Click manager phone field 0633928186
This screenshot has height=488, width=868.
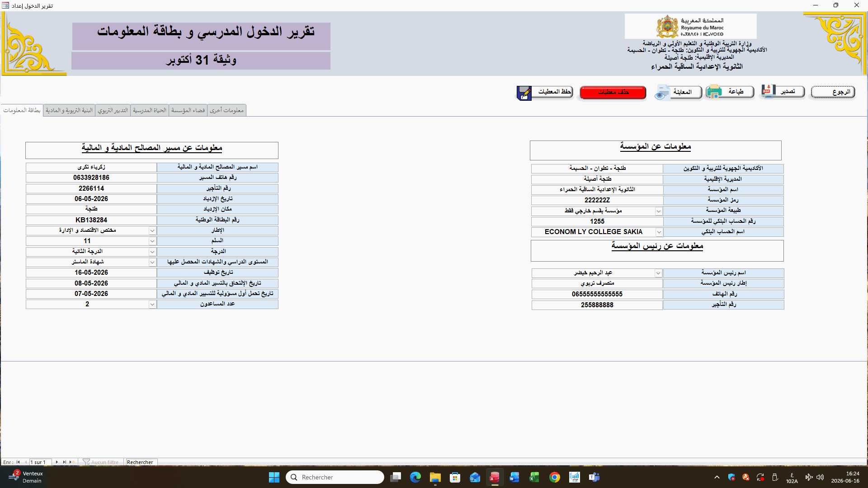[91, 178]
